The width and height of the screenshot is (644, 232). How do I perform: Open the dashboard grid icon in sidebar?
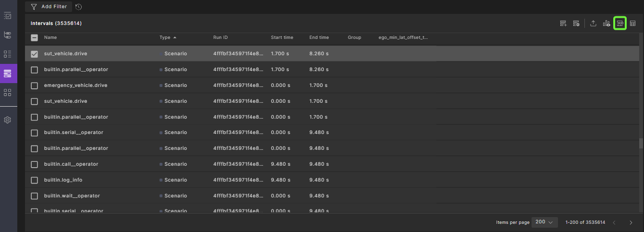[x=8, y=92]
